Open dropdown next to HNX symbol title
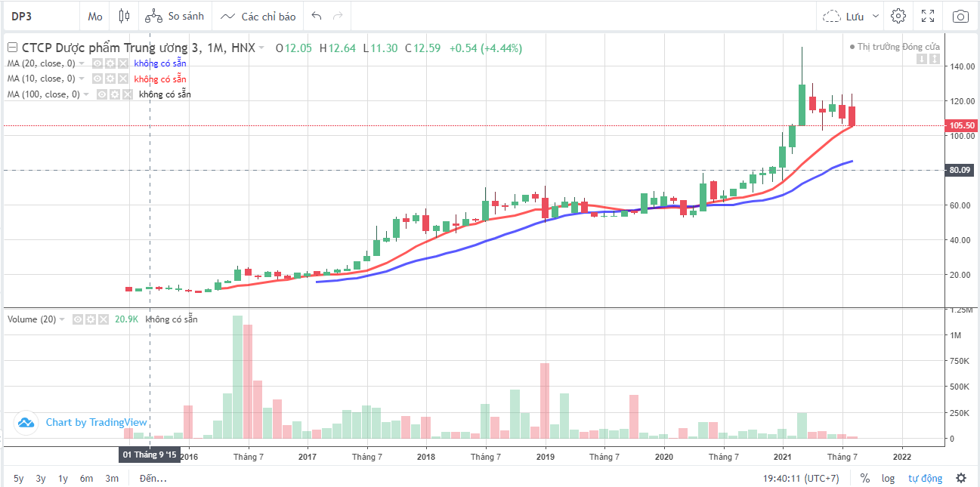The width and height of the screenshot is (980, 487). pos(261,48)
